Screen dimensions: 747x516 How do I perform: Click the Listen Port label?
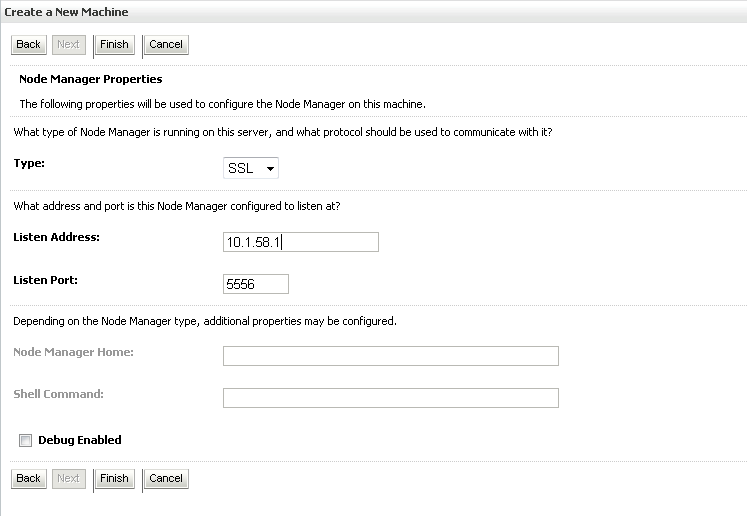pyautogui.click(x=45, y=280)
